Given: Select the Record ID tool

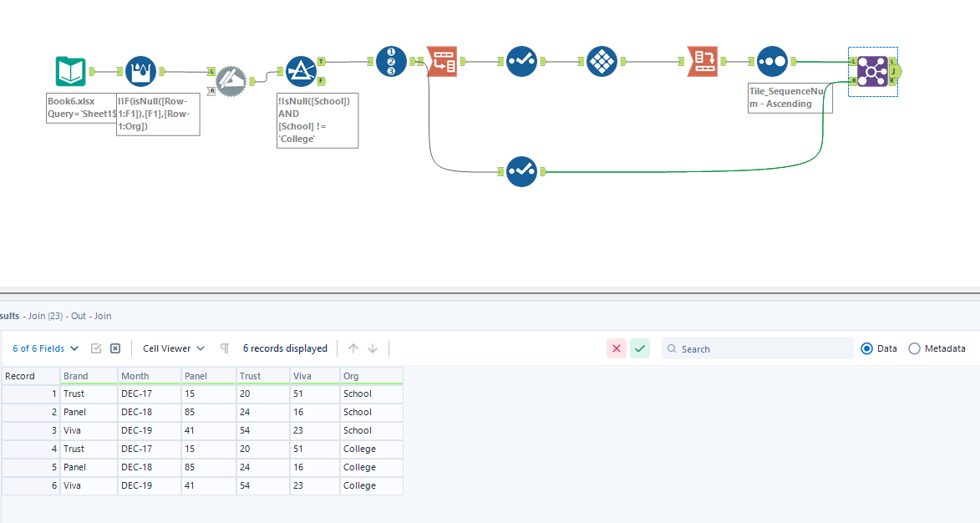Looking at the screenshot, I should (392, 61).
